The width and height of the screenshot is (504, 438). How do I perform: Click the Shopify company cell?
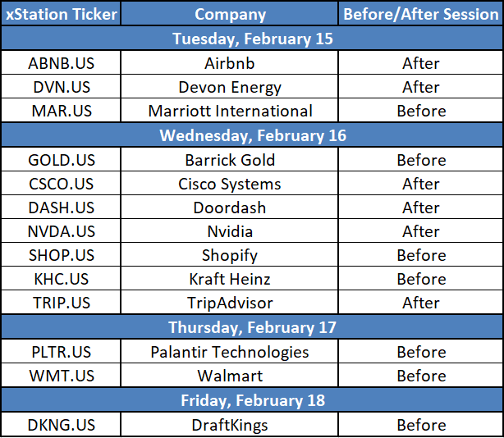pyautogui.click(x=230, y=254)
